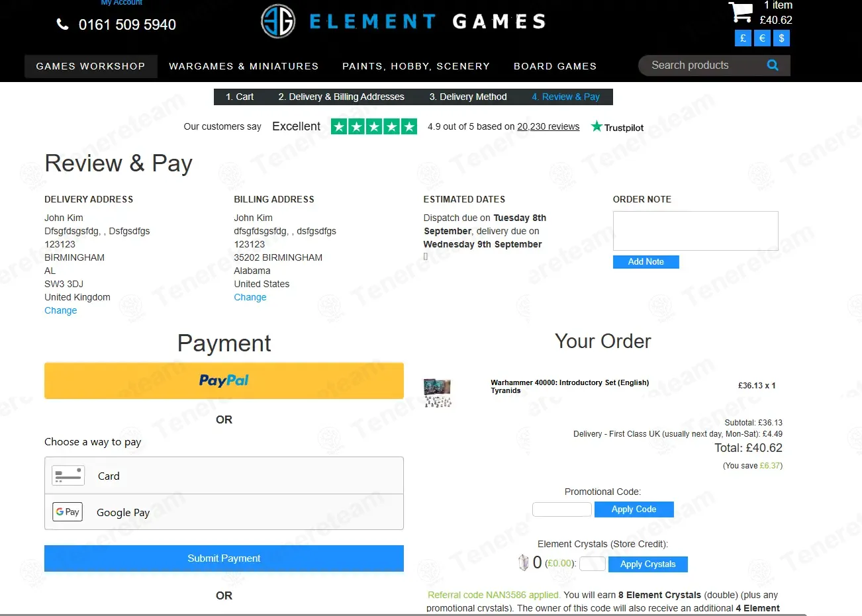Click the Apply Crystals button

(647, 564)
